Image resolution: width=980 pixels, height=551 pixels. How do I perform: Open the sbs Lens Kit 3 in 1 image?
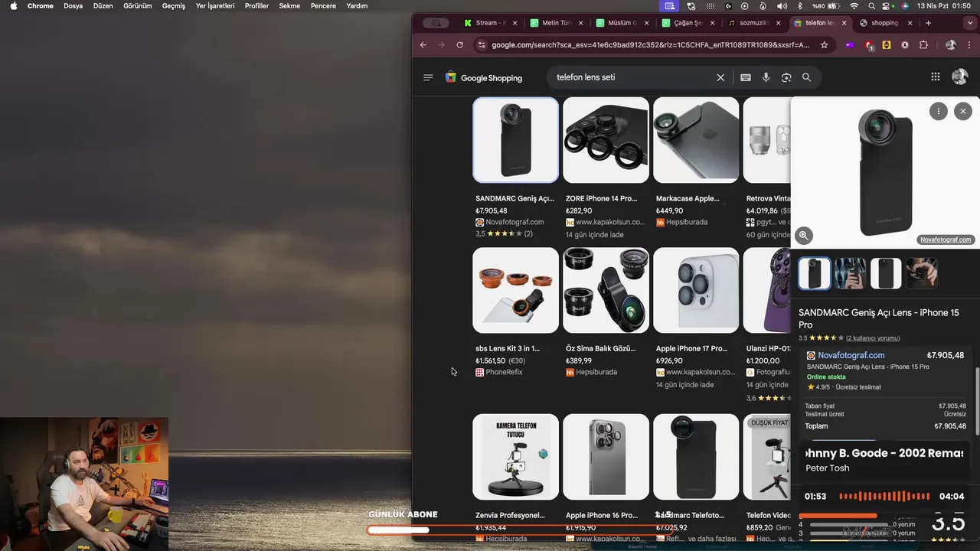[x=516, y=290]
